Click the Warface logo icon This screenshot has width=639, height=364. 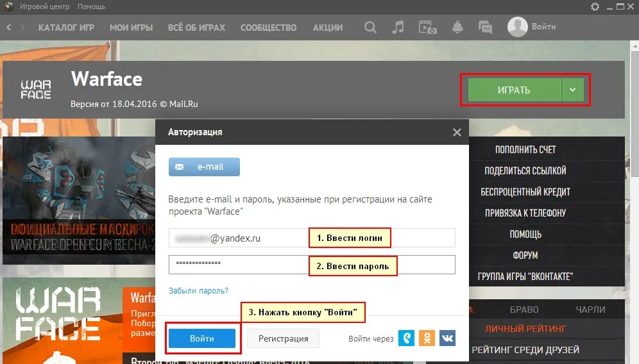coord(36,89)
